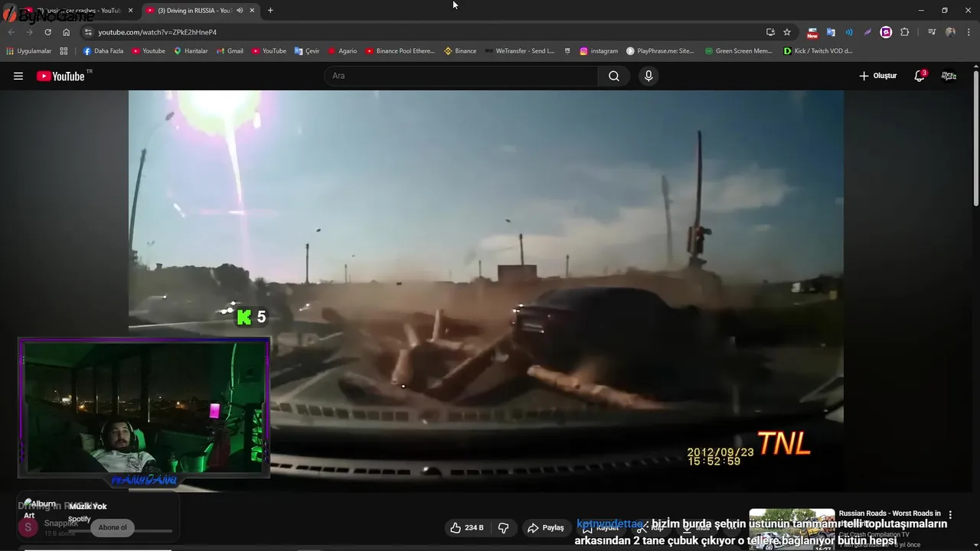Dislike the video with thumbs-down
This screenshot has width=980, height=551.
click(503, 528)
